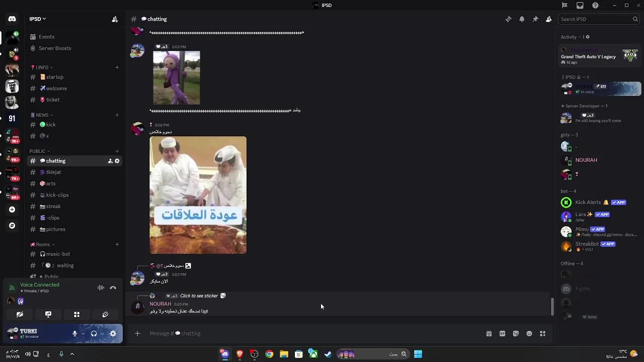Open headphone output options arrow
The width and height of the screenshot is (644, 362).
pyautogui.click(x=102, y=333)
